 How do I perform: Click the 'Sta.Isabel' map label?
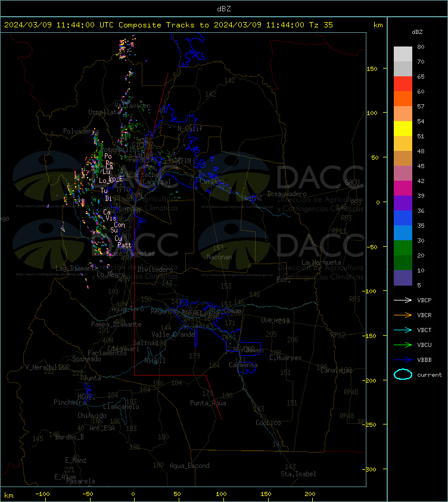[x=298, y=474]
